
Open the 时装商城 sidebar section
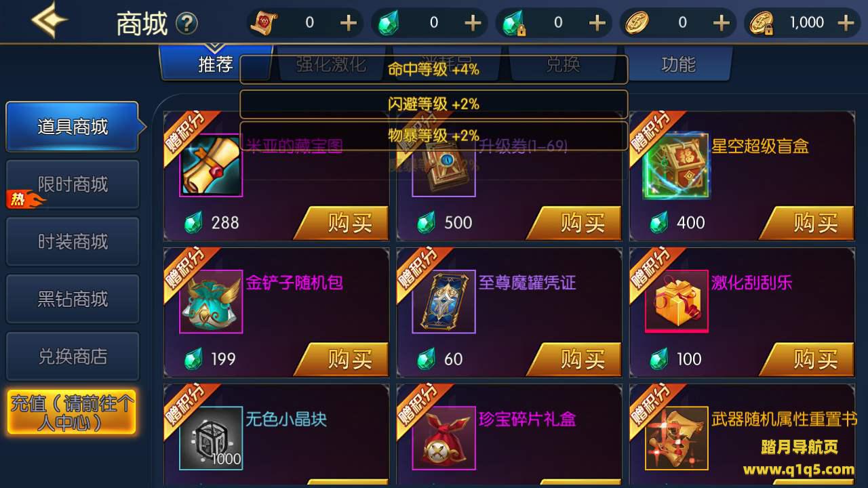coord(73,242)
